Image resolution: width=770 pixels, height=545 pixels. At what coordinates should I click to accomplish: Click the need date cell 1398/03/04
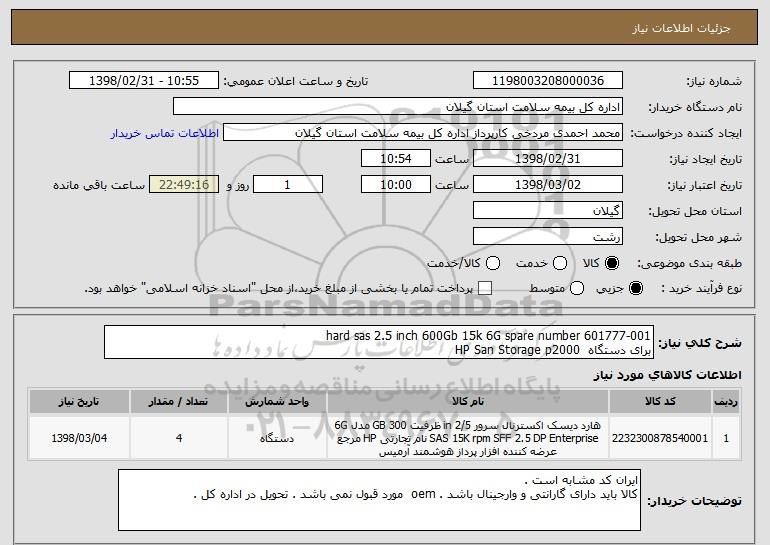pos(79,438)
